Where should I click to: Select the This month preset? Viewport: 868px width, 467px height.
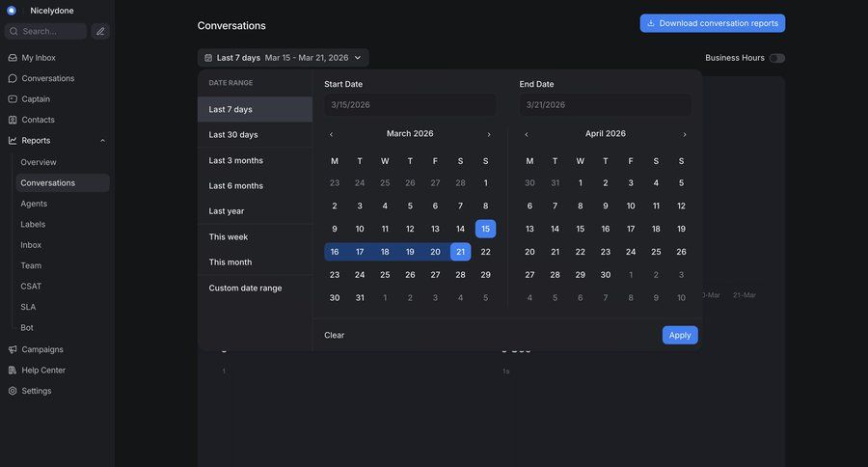point(255,262)
